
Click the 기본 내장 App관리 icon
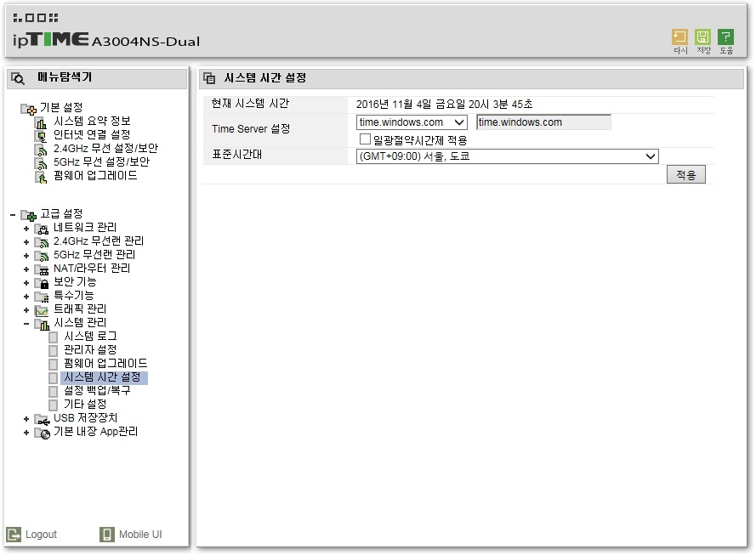click(42, 433)
